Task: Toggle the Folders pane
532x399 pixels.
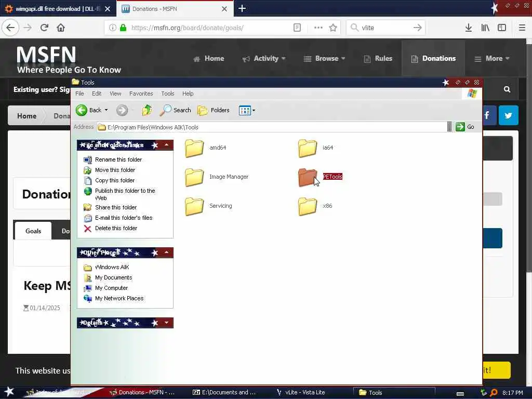Action: click(214, 110)
